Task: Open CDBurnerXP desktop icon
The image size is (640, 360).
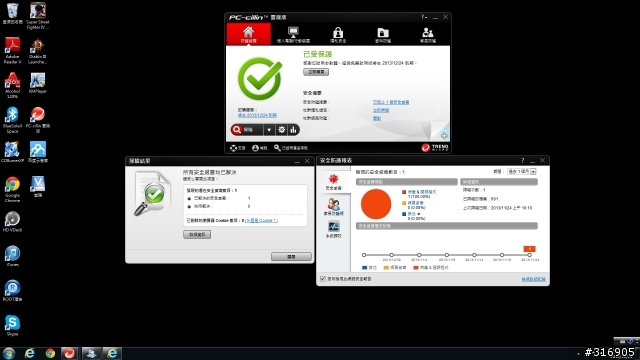Action: tap(12, 152)
